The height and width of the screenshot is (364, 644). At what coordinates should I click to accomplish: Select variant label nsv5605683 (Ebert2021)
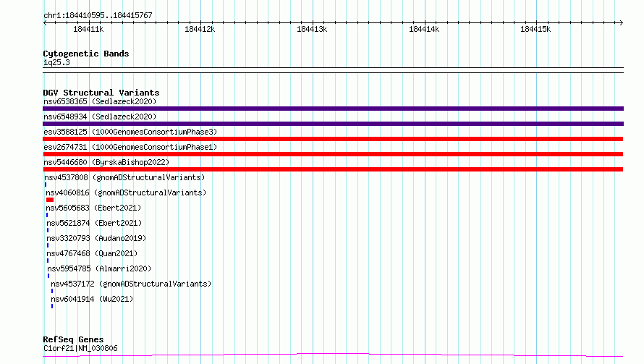(x=93, y=208)
